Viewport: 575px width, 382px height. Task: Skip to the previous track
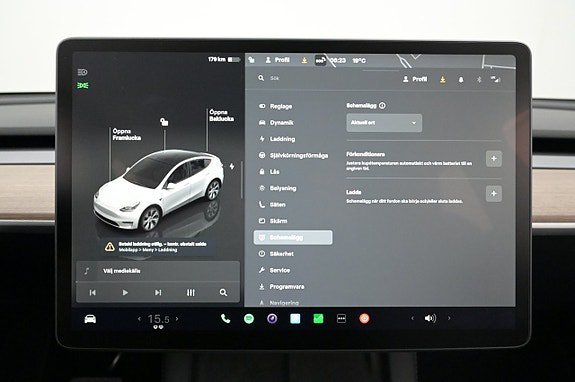click(93, 293)
